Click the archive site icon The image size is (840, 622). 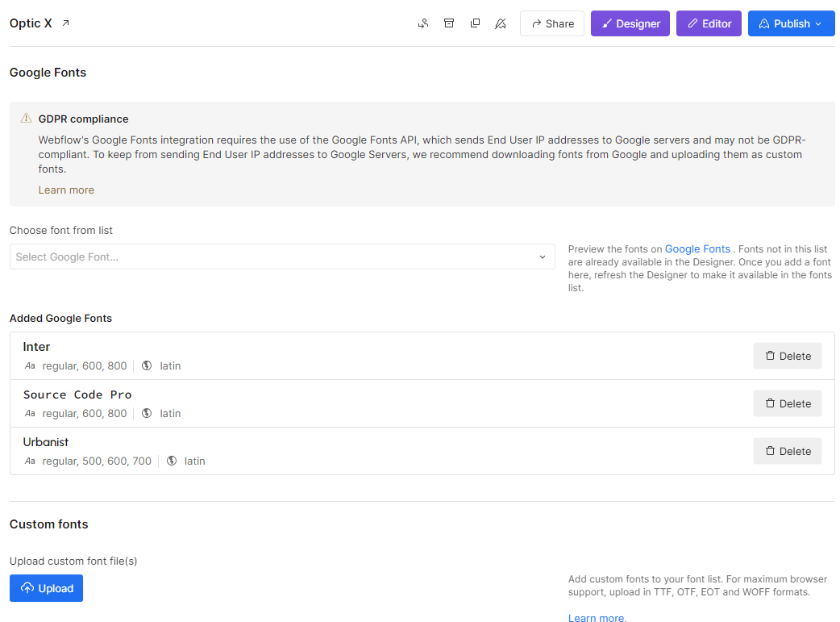[449, 23]
